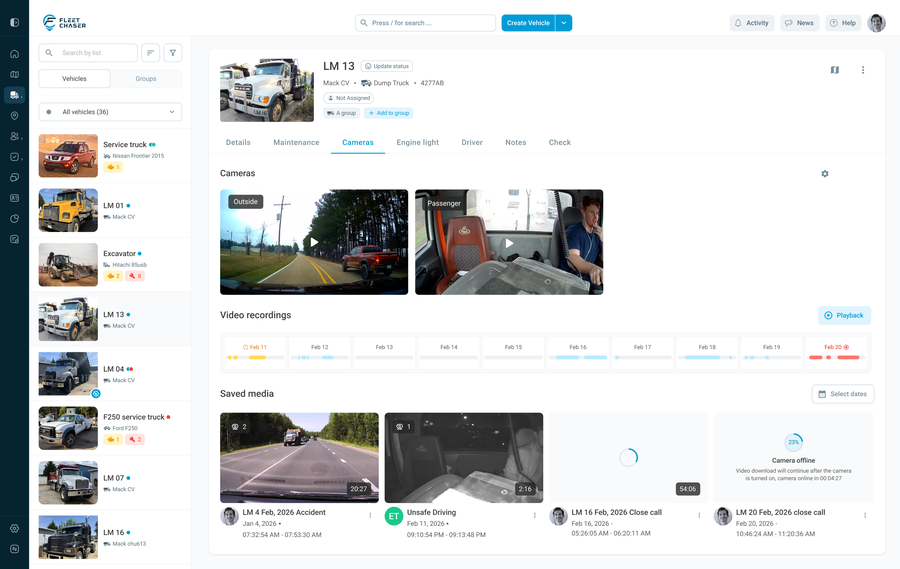This screenshot has height=569, width=900.
Task: Play the Outside camera video
Action: pyautogui.click(x=314, y=242)
